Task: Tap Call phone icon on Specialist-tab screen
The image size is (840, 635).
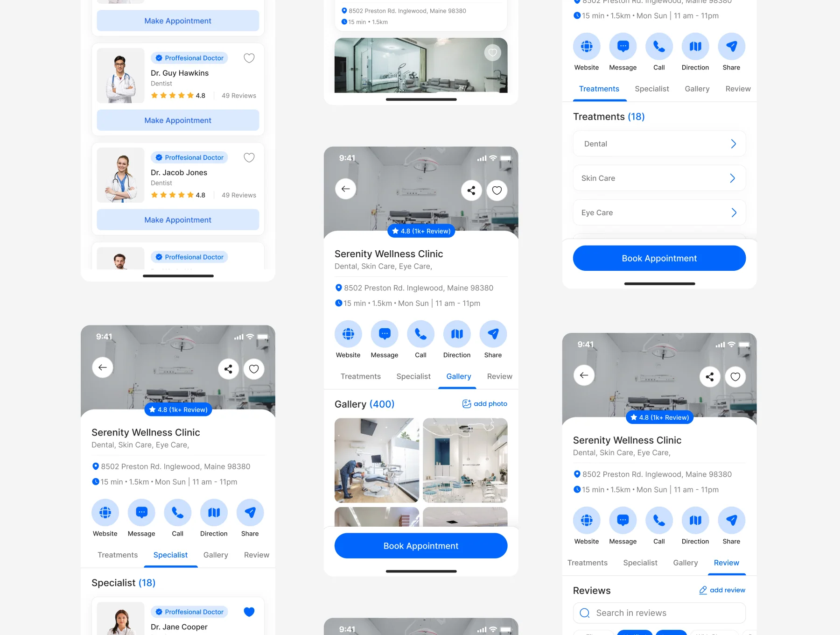Action: point(177,513)
